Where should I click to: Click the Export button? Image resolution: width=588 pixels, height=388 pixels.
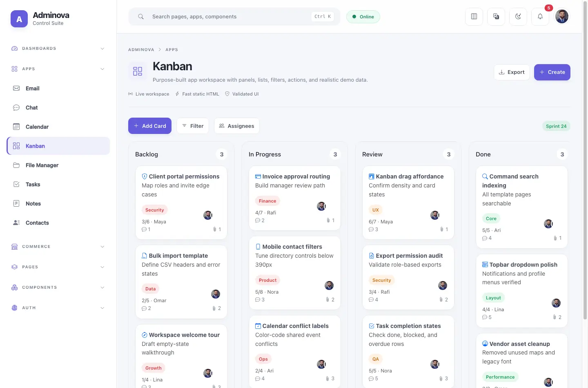[512, 72]
